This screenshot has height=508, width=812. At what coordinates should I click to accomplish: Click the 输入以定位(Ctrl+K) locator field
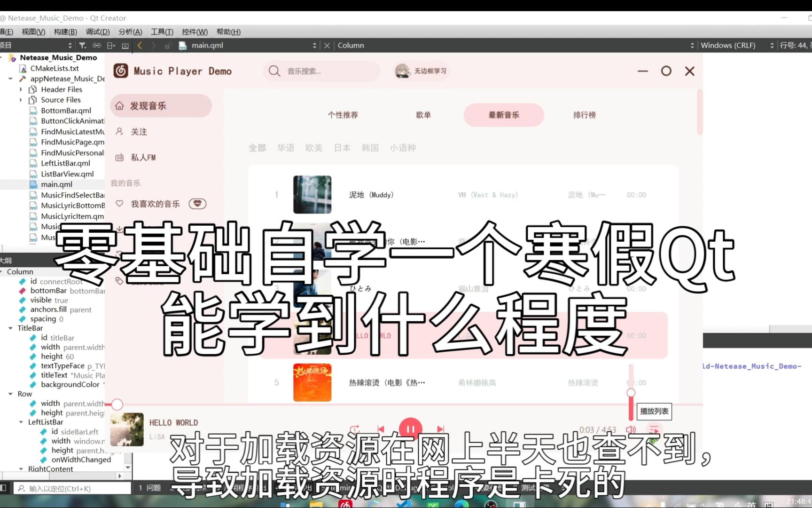[x=72, y=488]
